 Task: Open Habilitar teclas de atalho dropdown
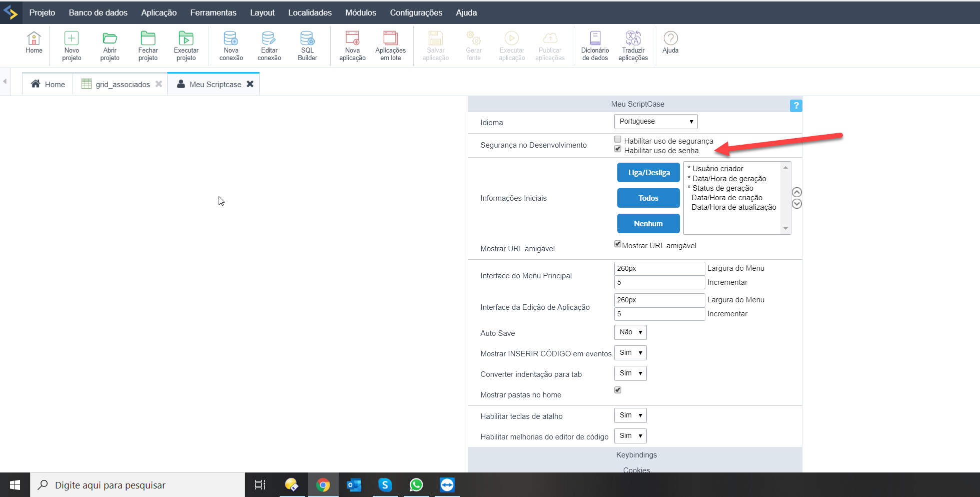(x=630, y=415)
